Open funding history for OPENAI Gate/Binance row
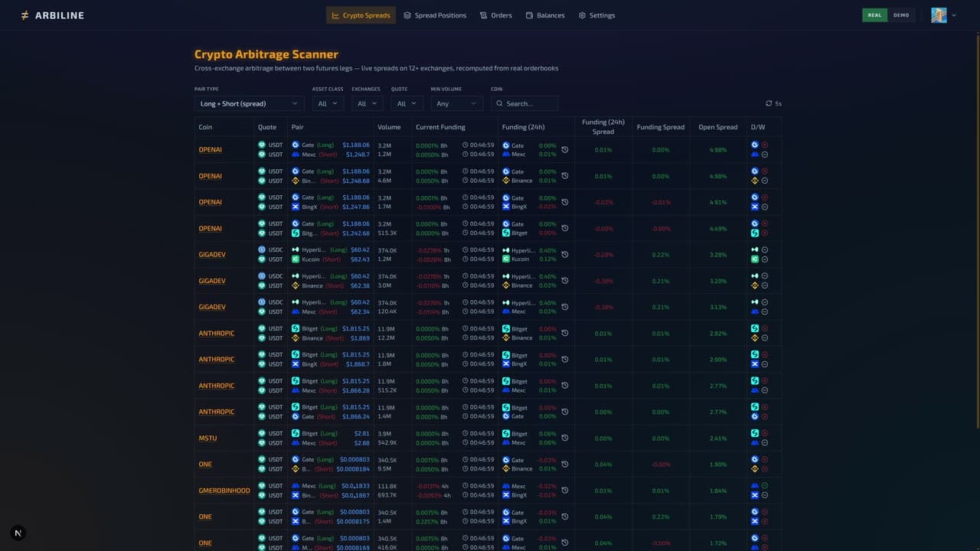Viewport: 980px width, 551px height. click(565, 176)
